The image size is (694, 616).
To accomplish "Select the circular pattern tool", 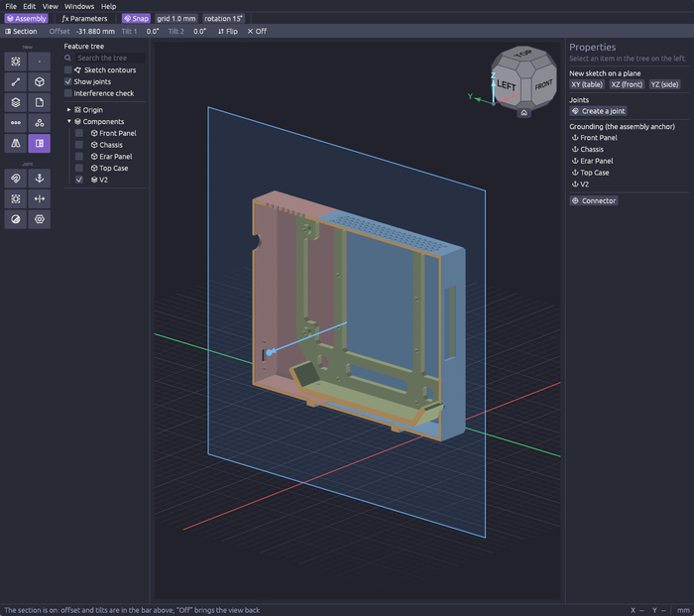I will pos(40,123).
